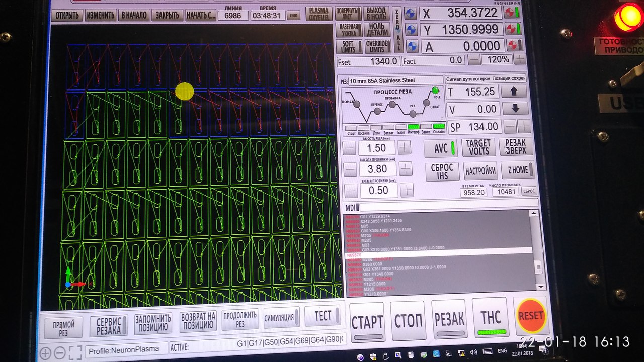The width and height of the screenshot is (644, 362).
Task: Click the cut profile field 10 mm 85A Stainless Steel
Action: [395, 81]
